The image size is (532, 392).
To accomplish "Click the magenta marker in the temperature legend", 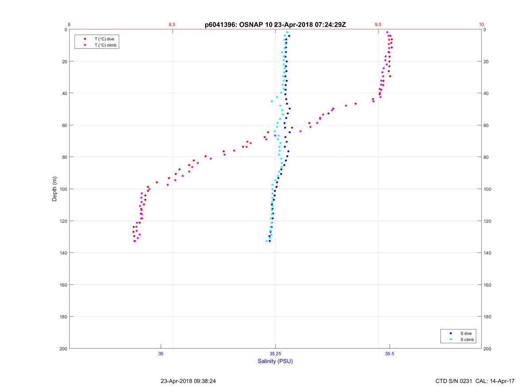I will pos(85,45).
